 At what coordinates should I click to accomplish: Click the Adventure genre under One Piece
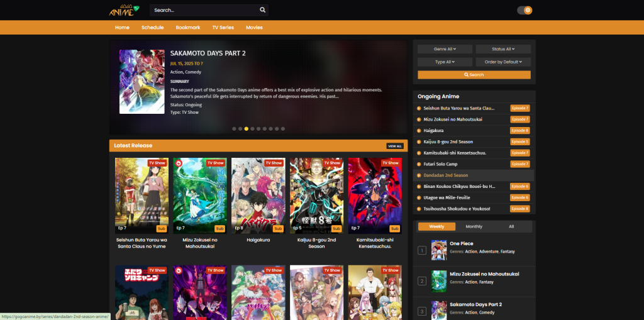tap(488, 251)
